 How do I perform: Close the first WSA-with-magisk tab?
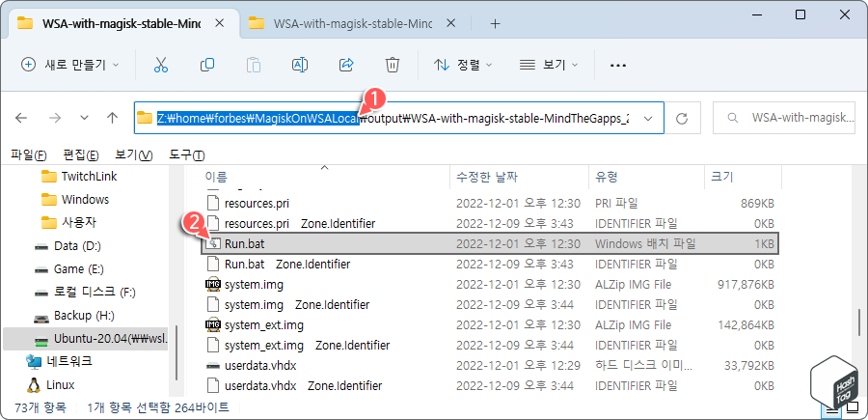tap(220, 24)
